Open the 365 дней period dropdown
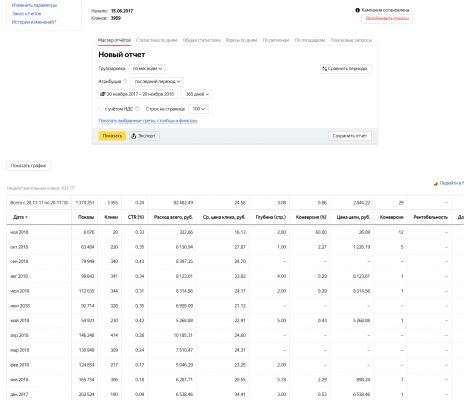This screenshot has width=464, height=400. click(x=197, y=94)
